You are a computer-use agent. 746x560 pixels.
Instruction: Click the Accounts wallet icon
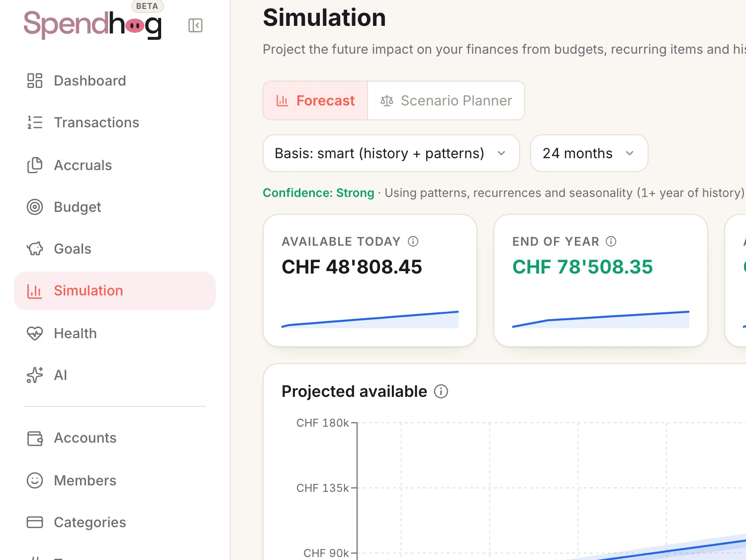tap(35, 438)
